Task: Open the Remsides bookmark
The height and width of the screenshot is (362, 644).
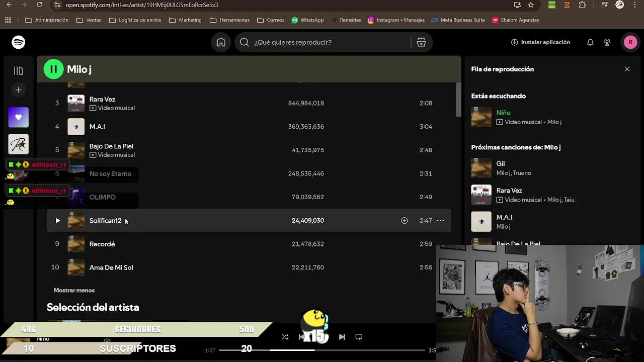Action: coord(346,20)
